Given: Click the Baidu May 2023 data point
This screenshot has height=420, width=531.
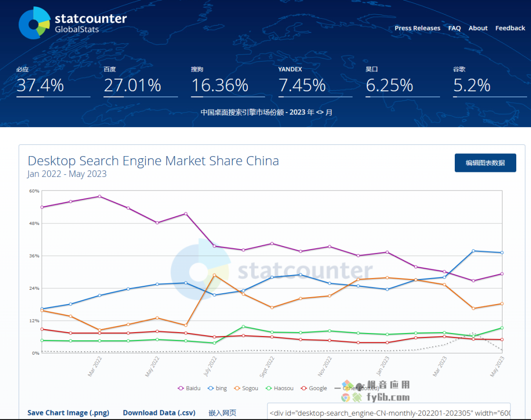Looking at the screenshot, I should 502,274.
